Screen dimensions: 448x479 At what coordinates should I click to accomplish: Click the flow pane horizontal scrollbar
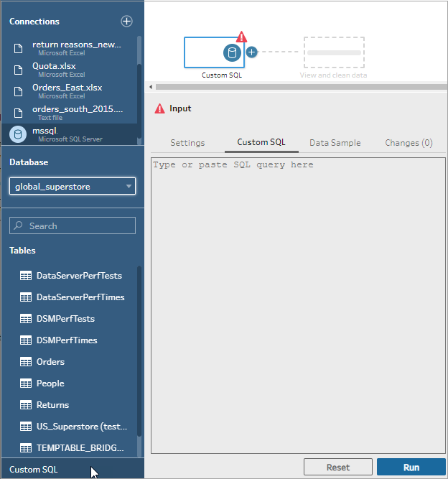302,87
